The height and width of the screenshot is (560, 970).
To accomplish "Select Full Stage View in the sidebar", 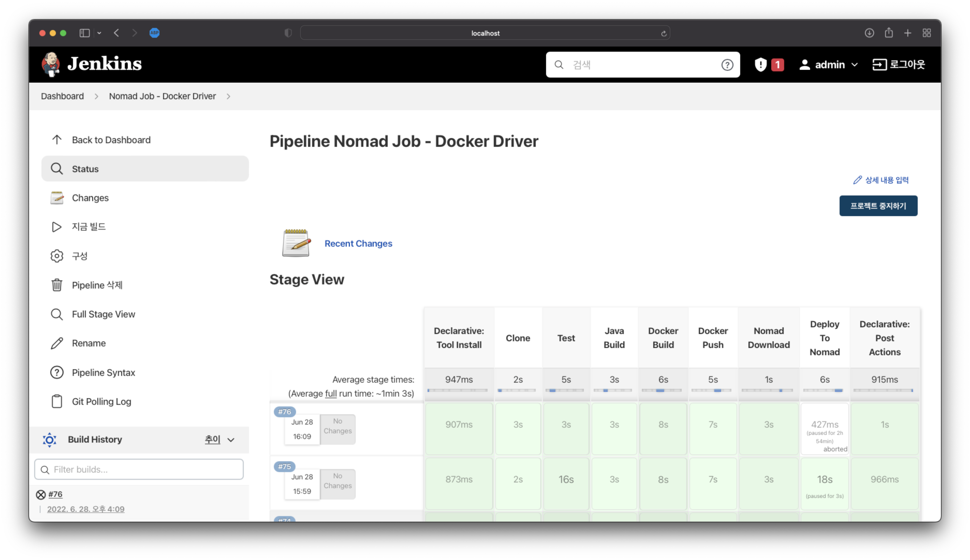I will click(103, 314).
